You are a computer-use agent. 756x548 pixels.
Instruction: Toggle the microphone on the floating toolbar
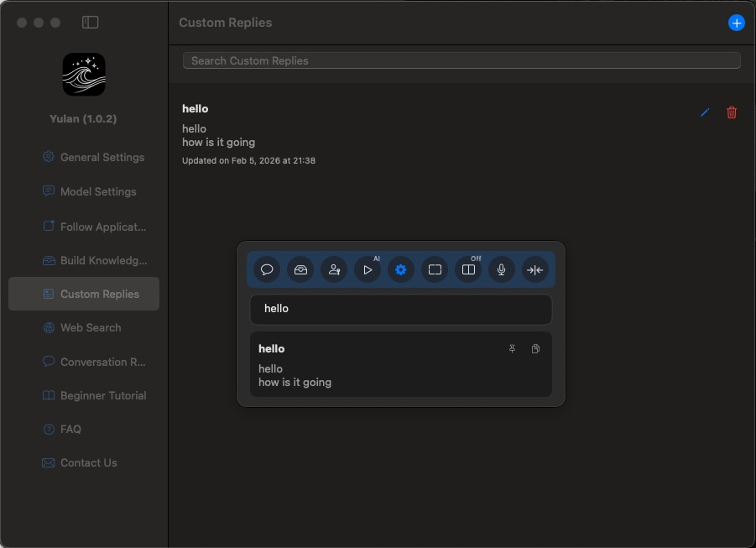[501, 269]
